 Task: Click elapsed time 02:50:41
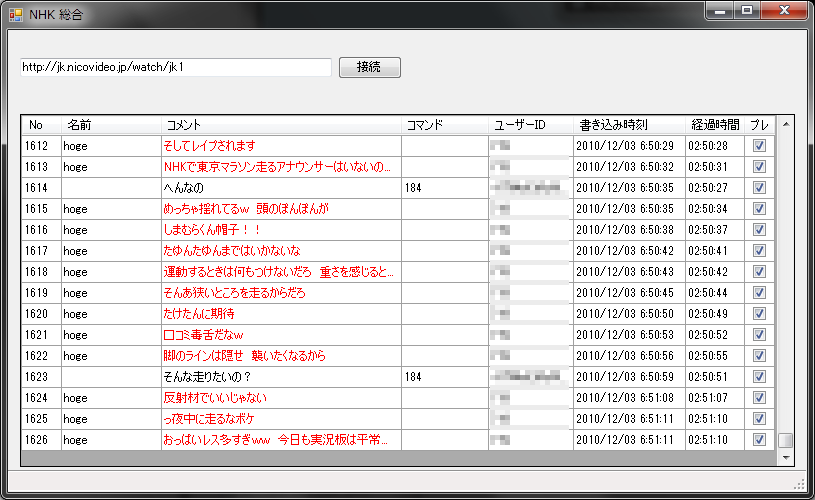pyautogui.click(x=708, y=251)
